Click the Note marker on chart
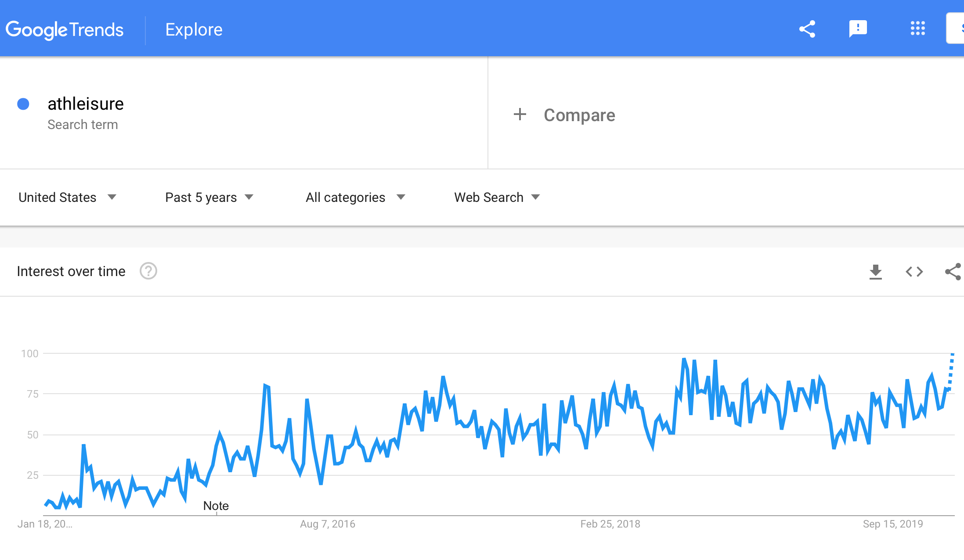Viewport: 964px width, 560px height. (x=216, y=506)
